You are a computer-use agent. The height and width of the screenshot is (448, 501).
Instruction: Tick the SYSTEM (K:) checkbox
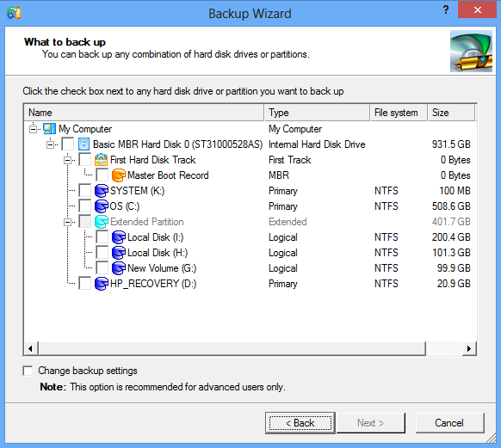click(85, 191)
